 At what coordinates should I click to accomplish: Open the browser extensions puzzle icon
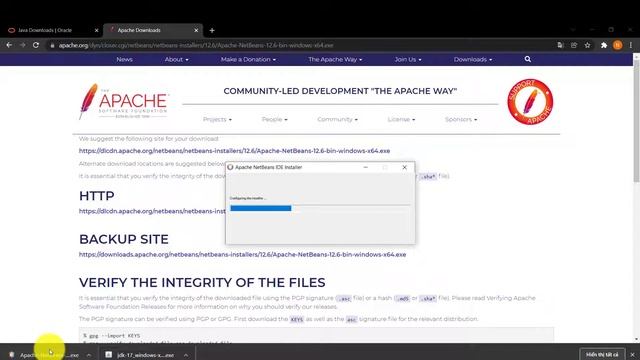(x=604, y=45)
